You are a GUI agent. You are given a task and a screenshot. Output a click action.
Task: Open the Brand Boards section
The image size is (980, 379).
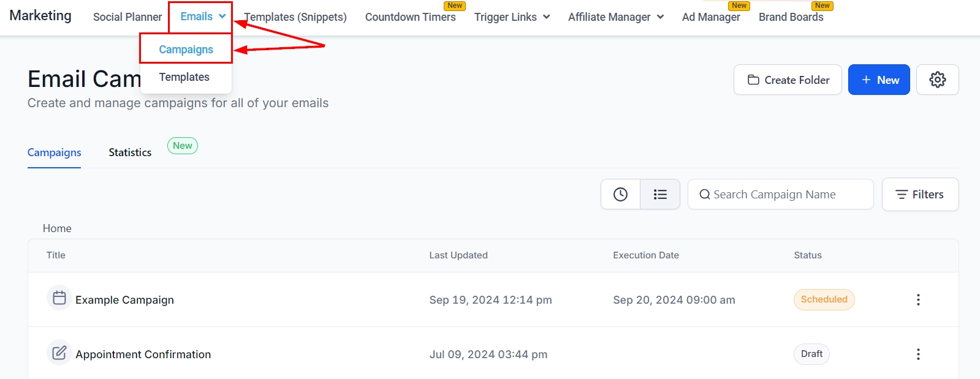coord(791,17)
